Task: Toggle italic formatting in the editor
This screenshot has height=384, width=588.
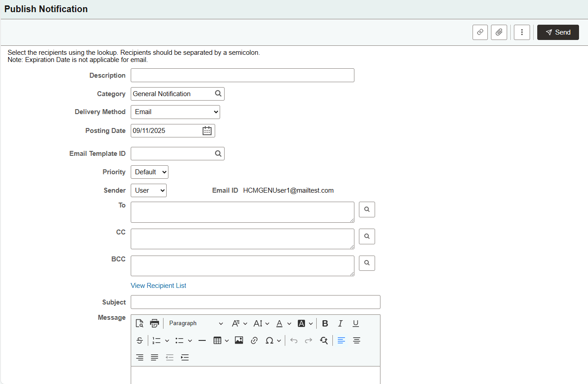Action: [x=340, y=323]
